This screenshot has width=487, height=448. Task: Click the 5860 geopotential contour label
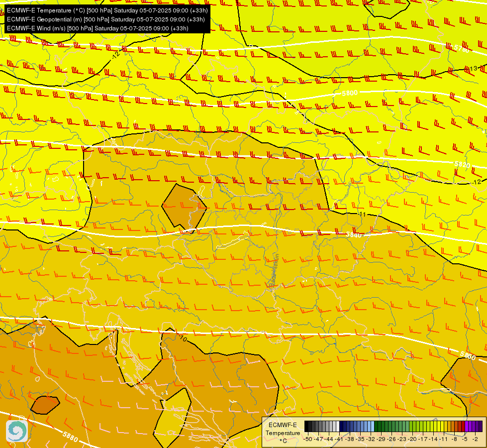pos(468,355)
